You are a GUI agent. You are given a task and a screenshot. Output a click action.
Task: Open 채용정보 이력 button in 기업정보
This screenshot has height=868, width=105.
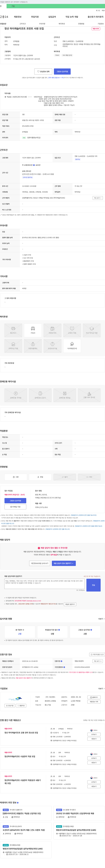click(x=94, y=702)
